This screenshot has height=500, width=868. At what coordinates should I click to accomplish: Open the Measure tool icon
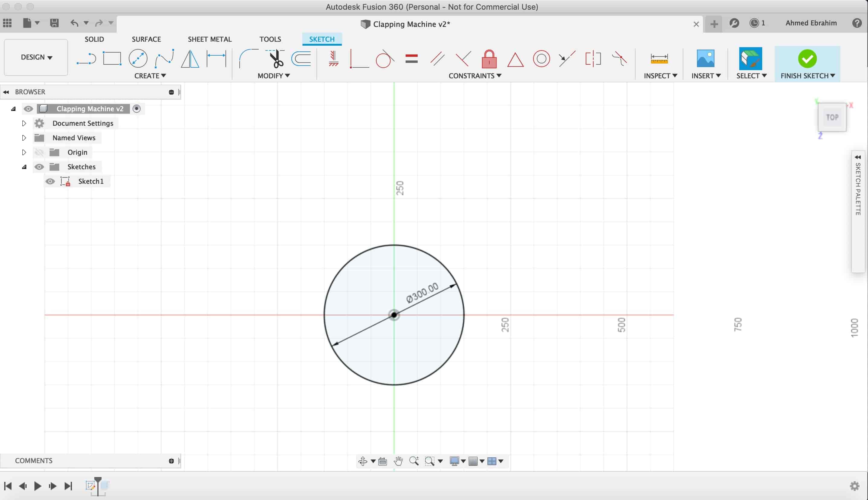pyautogui.click(x=659, y=59)
